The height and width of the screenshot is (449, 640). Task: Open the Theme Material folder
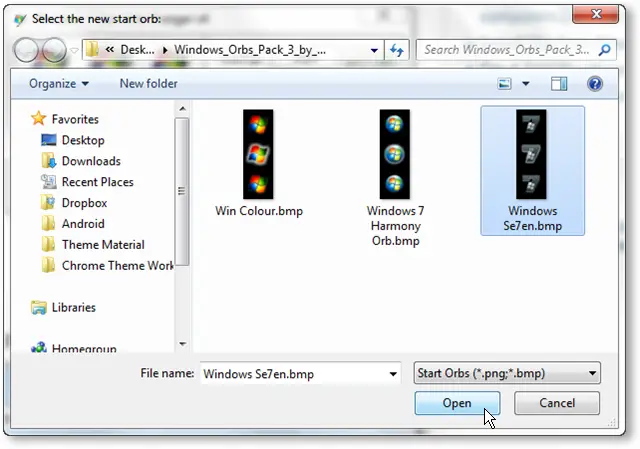pos(103,245)
